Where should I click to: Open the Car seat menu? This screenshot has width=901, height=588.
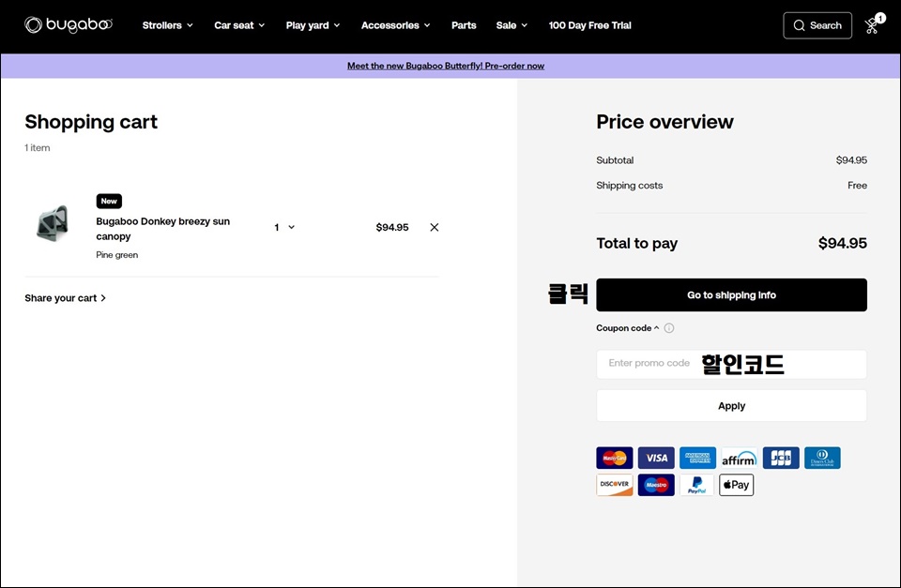click(x=239, y=25)
